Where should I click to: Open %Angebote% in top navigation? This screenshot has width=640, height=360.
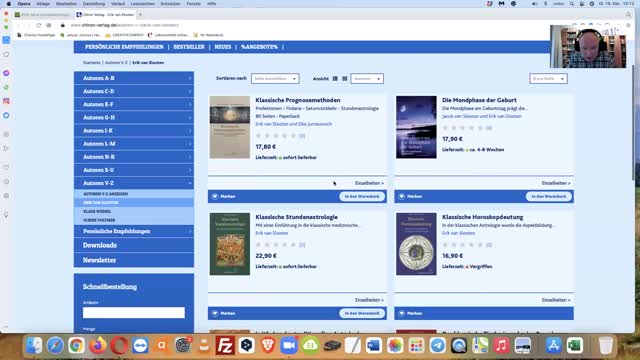pos(259,47)
